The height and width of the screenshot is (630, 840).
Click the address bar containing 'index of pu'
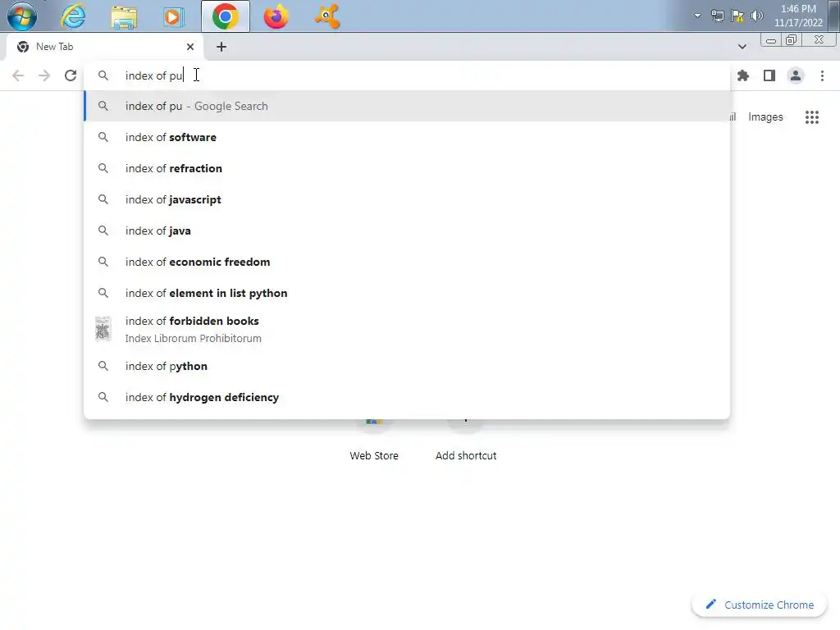point(407,75)
